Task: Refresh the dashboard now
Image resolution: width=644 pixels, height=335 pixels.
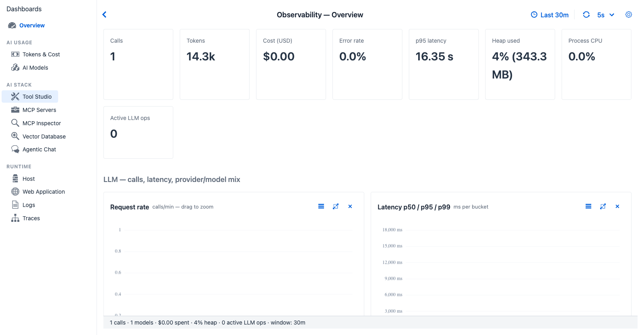Action: [586, 14]
